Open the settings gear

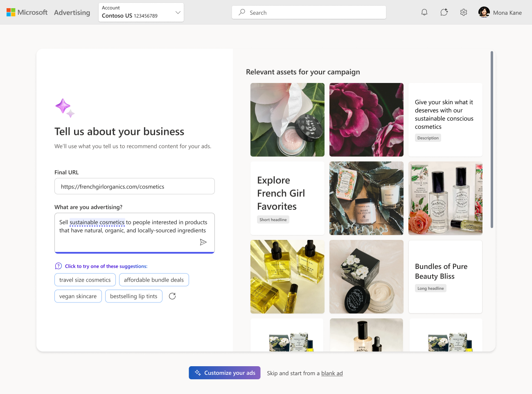(x=464, y=12)
